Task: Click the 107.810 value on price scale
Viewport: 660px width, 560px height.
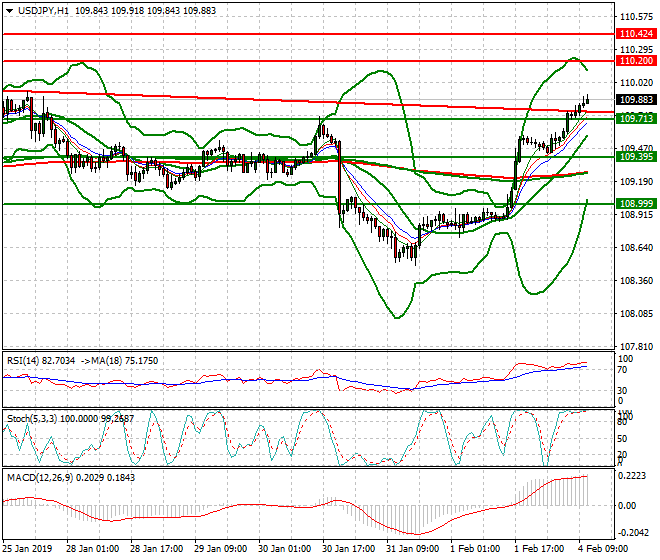Action: pos(636,346)
